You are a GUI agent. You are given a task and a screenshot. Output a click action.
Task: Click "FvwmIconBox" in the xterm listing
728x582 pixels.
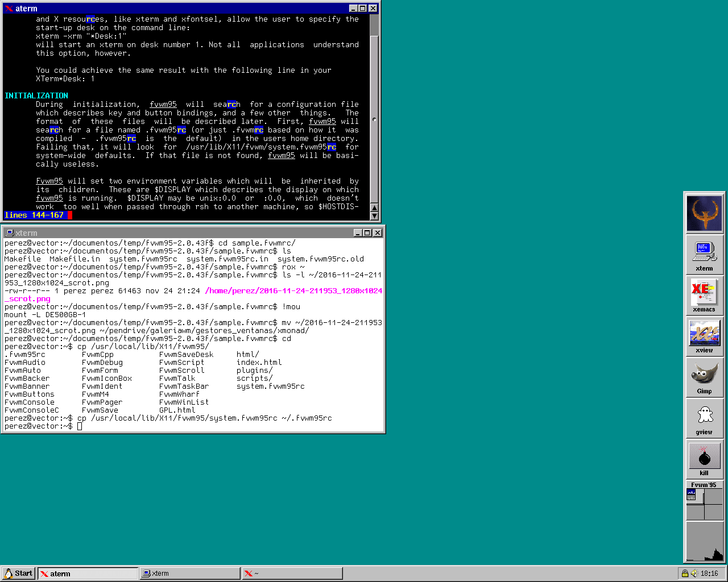click(x=107, y=379)
